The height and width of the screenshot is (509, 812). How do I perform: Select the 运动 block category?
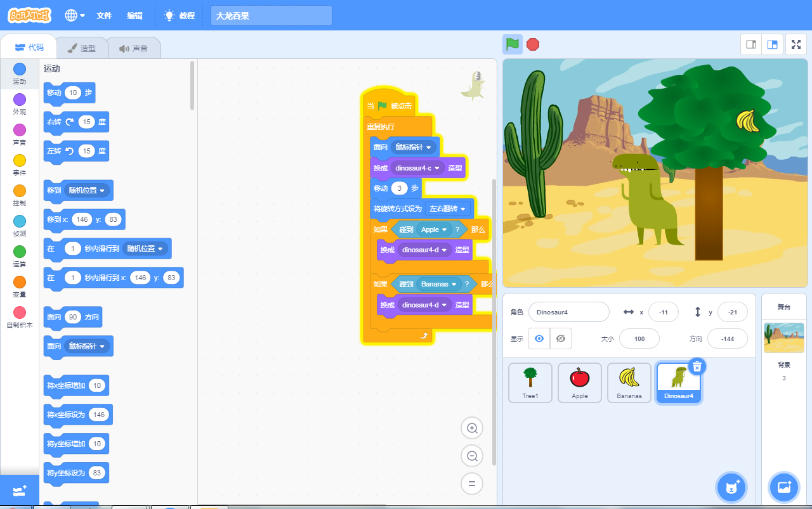point(20,74)
